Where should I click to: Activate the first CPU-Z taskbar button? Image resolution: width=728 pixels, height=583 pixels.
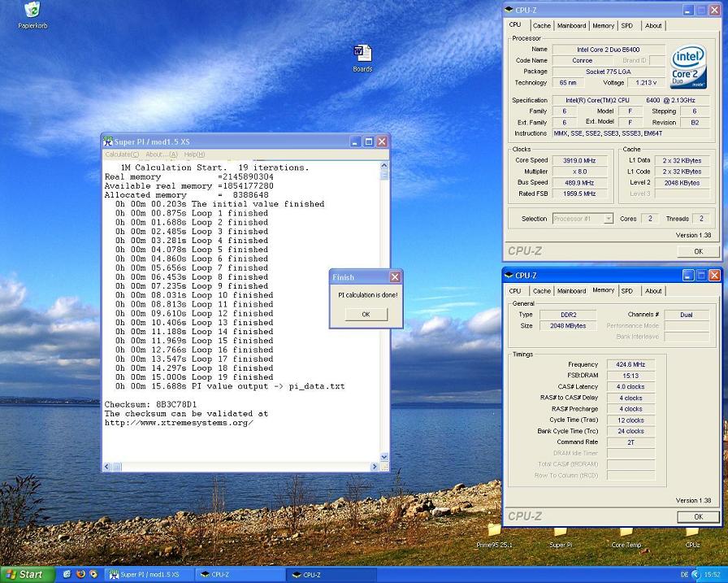[239, 575]
